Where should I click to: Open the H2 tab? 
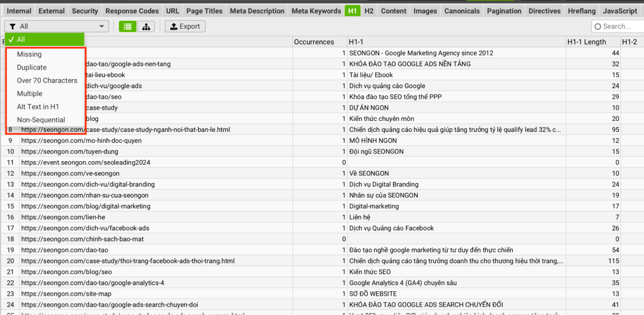click(369, 11)
